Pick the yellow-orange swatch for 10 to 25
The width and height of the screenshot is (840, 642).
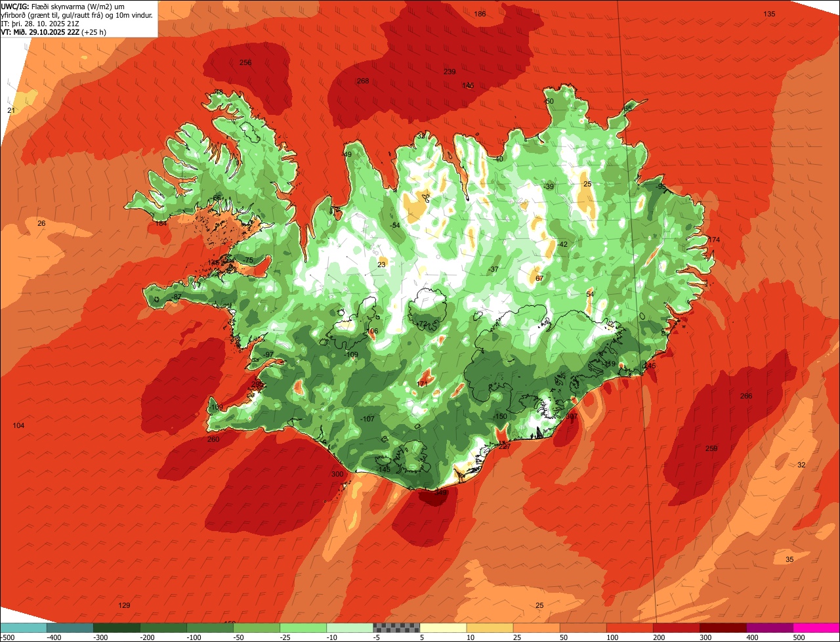[490, 627]
